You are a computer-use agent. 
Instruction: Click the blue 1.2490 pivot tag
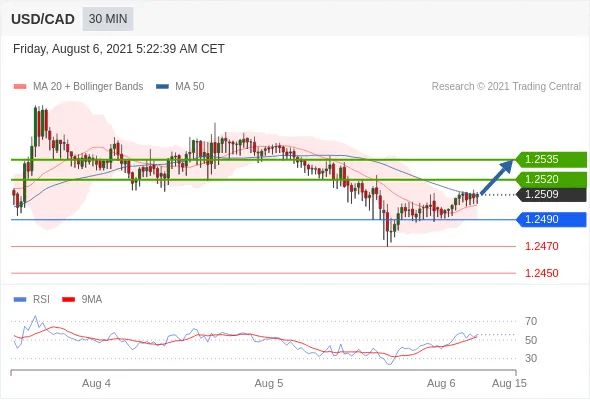click(x=551, y=219)
